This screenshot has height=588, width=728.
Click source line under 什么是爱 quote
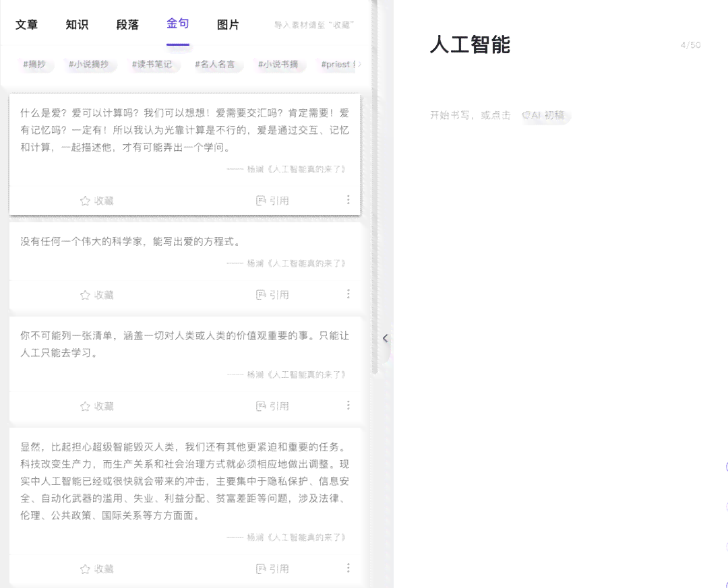286,169
